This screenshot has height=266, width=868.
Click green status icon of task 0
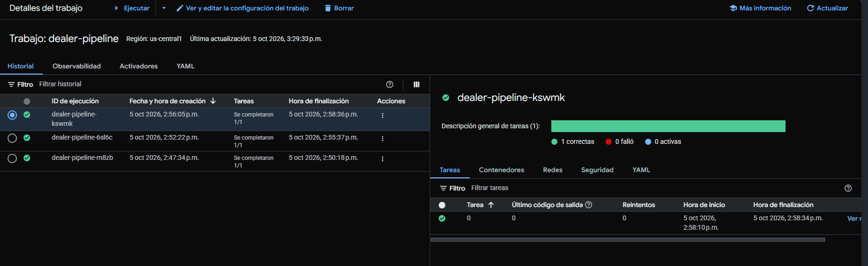click(442, 218)
